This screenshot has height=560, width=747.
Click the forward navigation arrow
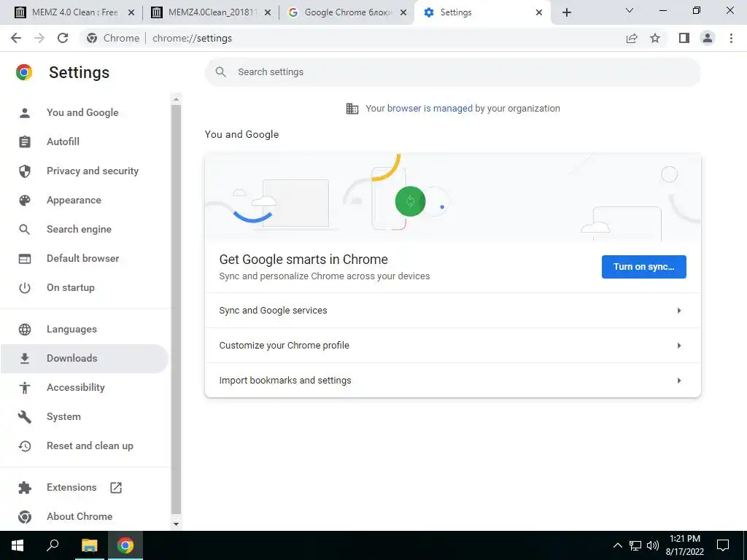pyautogui.click(x=39, y=38)
